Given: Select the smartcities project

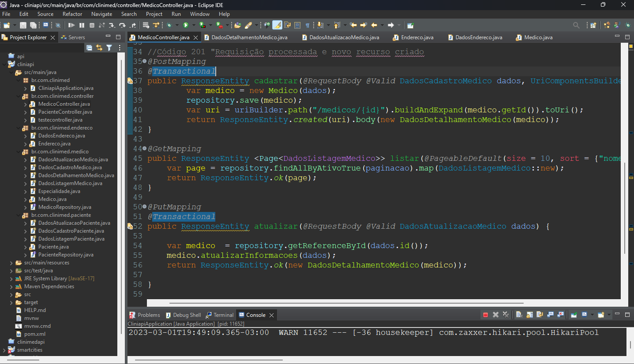Looking at the screenshot, I should 30,350.
